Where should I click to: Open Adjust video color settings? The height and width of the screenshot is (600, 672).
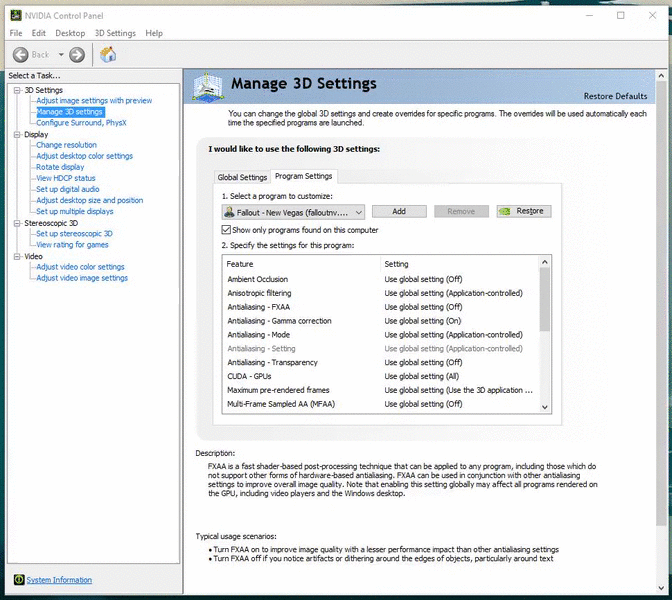80,267
